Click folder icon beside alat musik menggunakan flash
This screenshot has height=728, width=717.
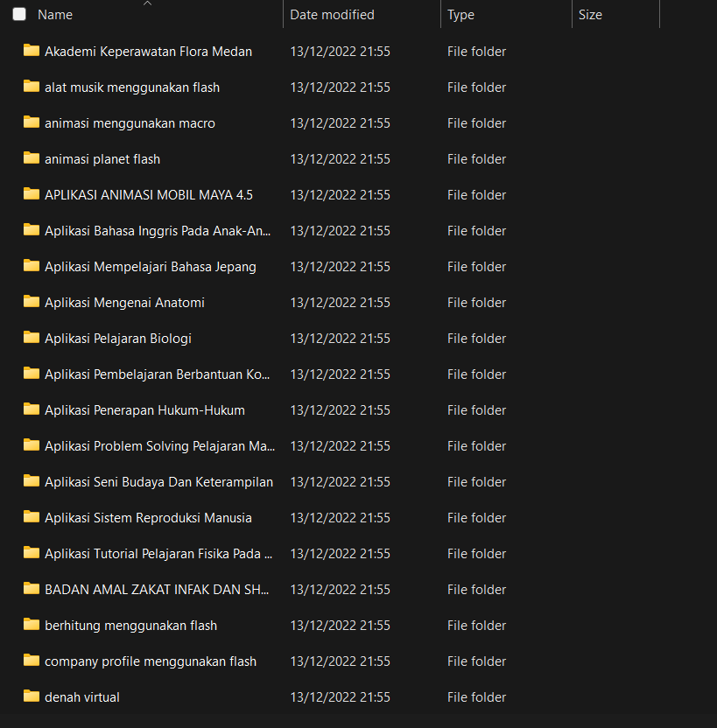click(32, 87)
